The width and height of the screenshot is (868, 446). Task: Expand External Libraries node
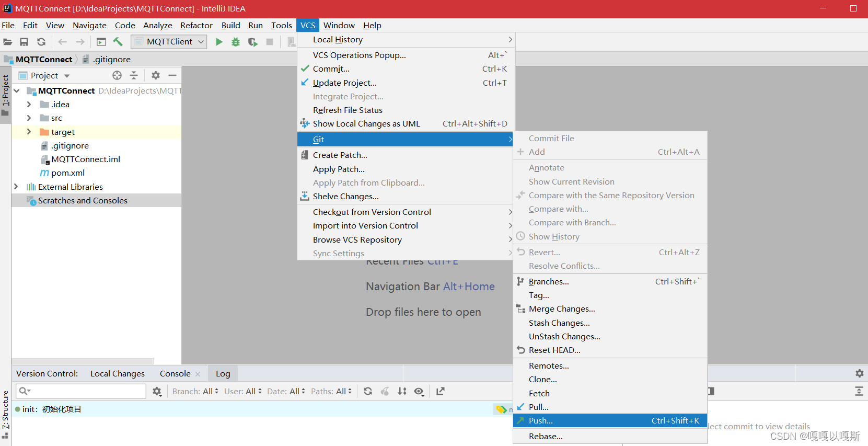16,187
